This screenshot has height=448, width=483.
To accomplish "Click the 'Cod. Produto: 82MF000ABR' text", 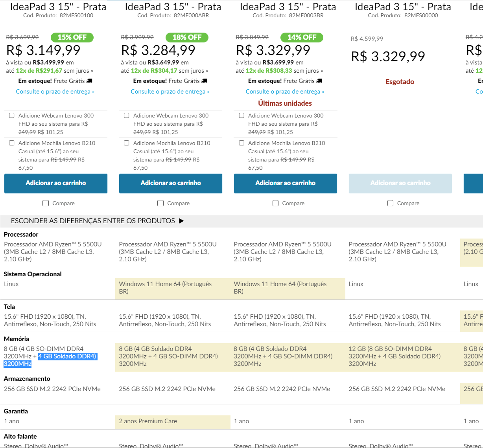I will click(x=173, y=16).
